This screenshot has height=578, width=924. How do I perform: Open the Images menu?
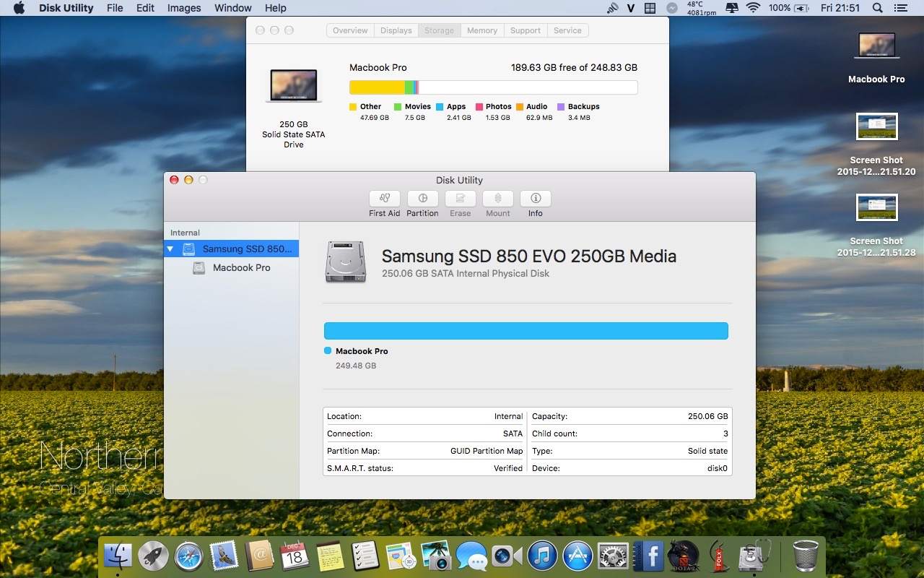(184, 8)
